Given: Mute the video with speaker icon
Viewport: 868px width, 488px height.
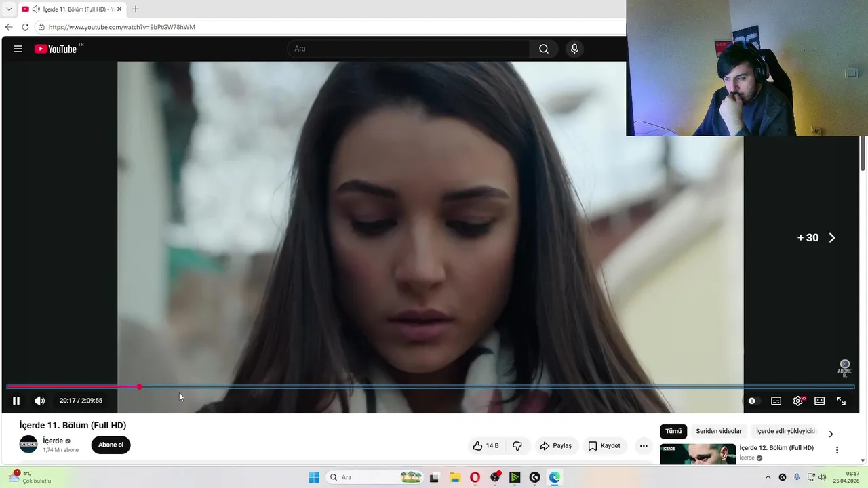Looking at the screenshot, I should [x=40, y=401].
